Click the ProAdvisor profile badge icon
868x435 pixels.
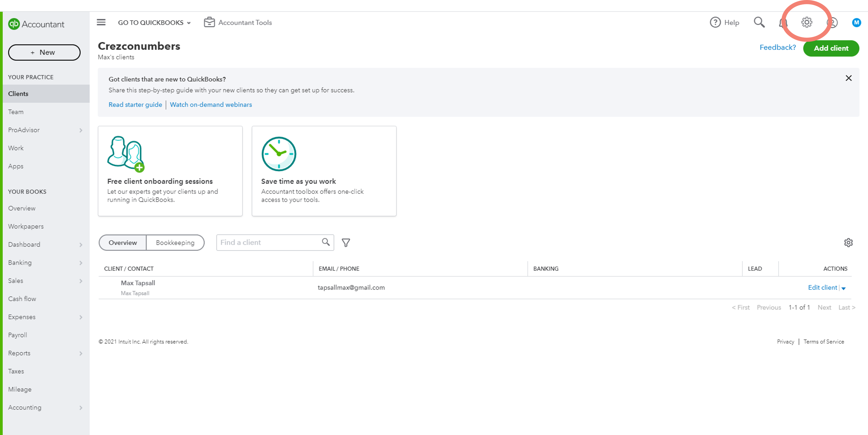pos(832,22)
